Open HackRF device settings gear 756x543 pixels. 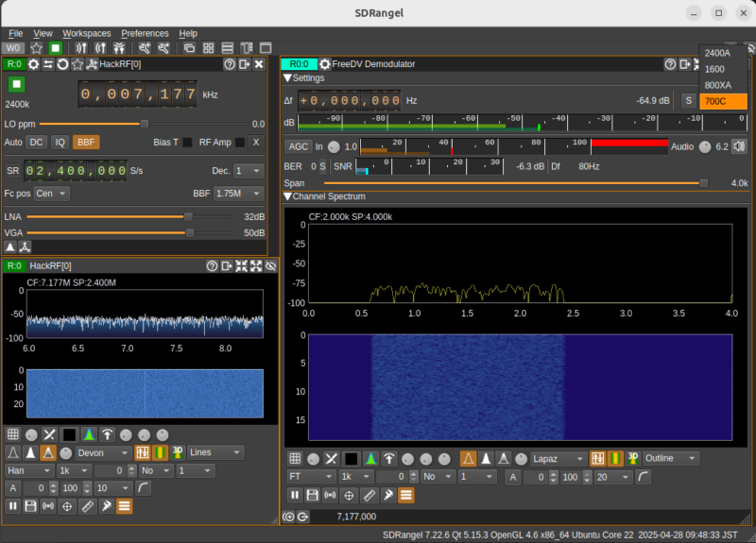pyautogui.click(x=34, y=64)
